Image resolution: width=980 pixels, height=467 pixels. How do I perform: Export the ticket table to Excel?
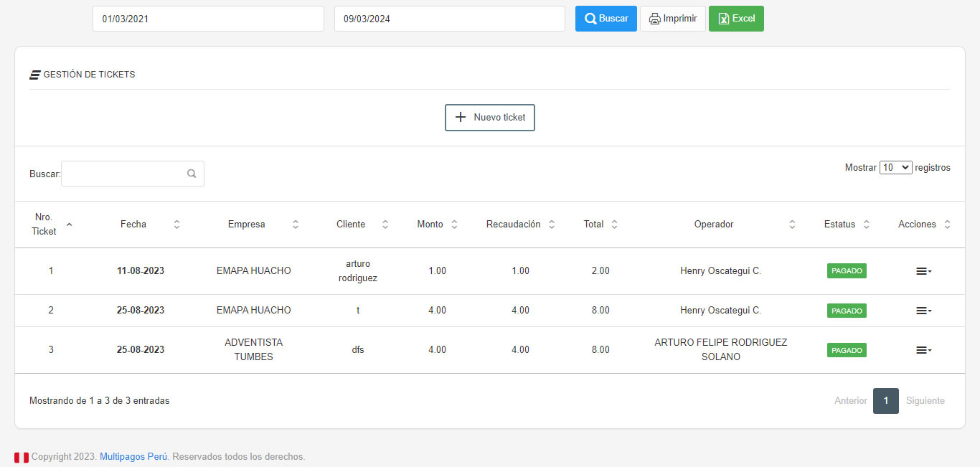tap(736, 19)
